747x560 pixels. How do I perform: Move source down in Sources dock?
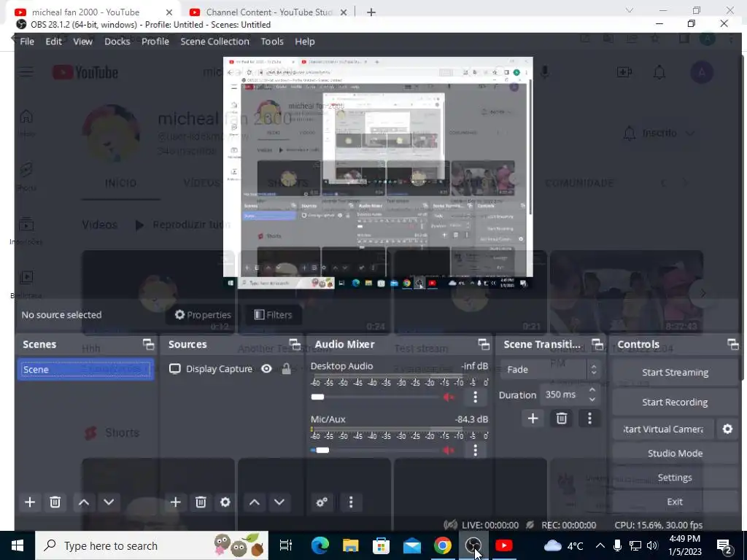coord(279,502)
